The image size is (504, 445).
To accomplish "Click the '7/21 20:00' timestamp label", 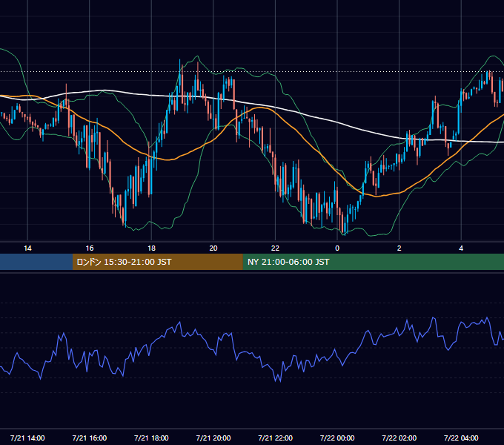I will click(213, 438).
